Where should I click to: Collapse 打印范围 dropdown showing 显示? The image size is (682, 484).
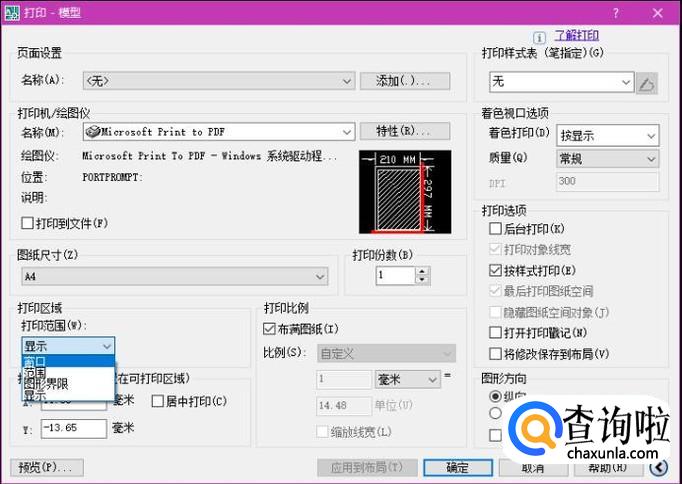pos(68,346)
